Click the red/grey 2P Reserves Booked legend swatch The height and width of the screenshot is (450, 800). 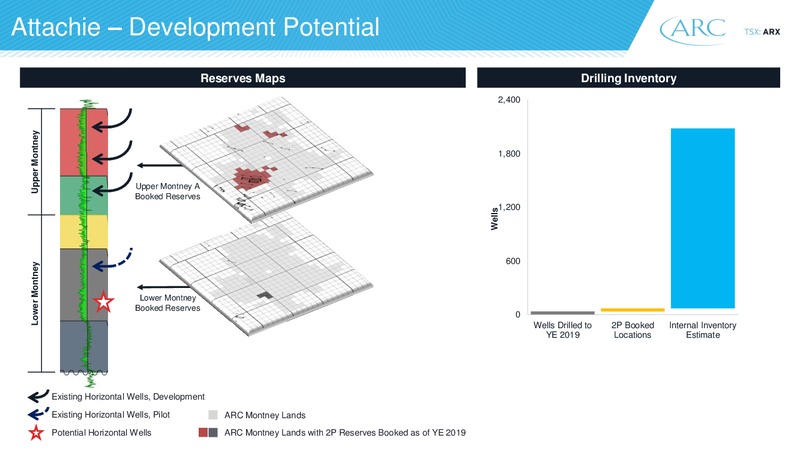[208, 433]
